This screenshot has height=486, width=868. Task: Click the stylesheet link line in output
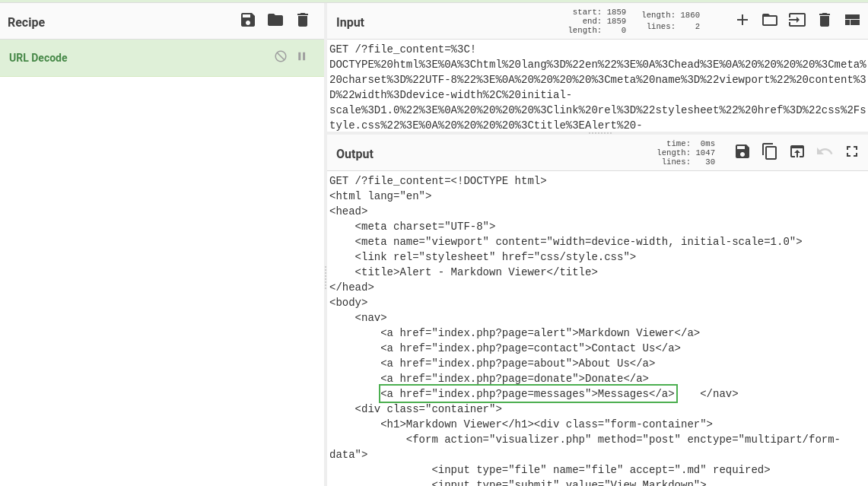pyautogui.click(x=495, y=257)
